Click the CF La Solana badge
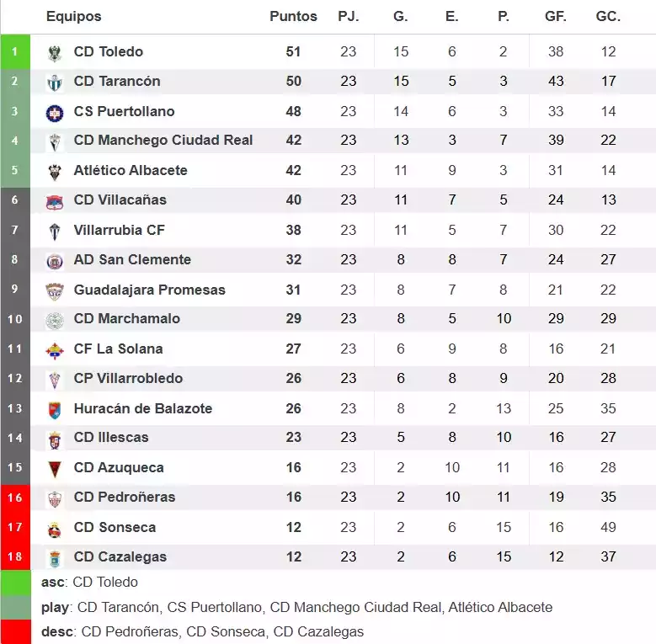Viewport: 656px width, 644px height. [x=55, y=349]
